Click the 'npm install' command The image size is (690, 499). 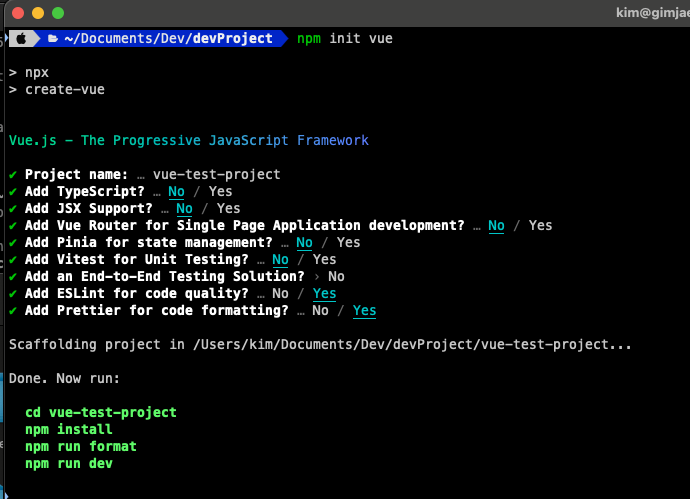pos(69,429)
